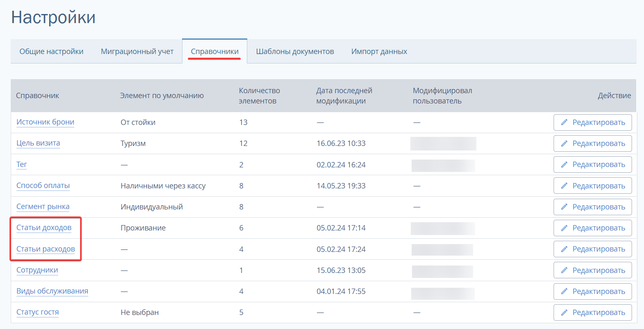This screenshot has height=329, width=644.
Task: Click Редактировать label for Статьи расходов
Action: click(599, 249)
